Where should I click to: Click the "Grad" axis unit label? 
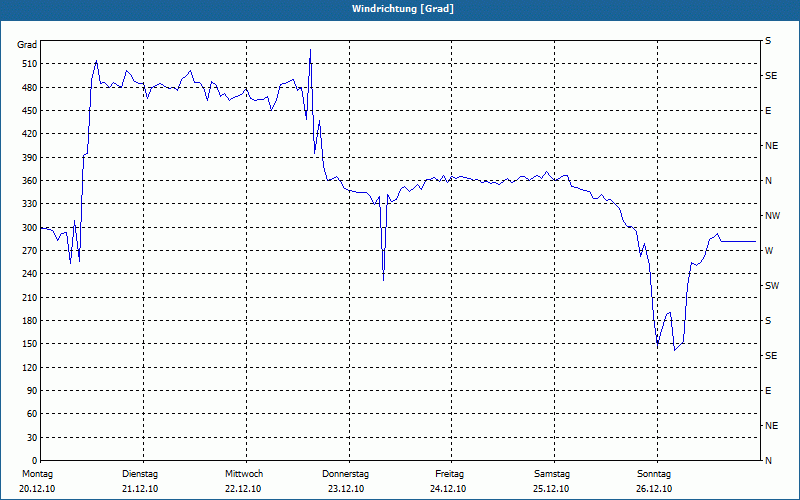27,45
